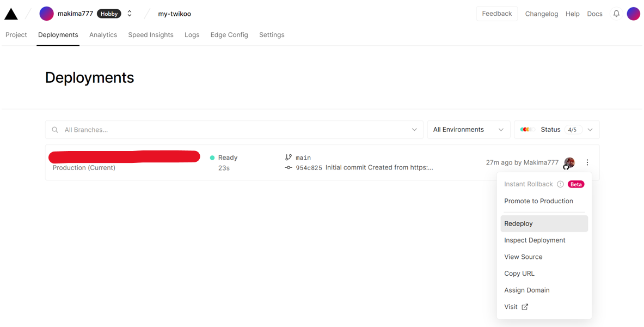Select the Deployments tab
Image resolution: width=644 pixels, height=327 pixels.
[58, 35]
